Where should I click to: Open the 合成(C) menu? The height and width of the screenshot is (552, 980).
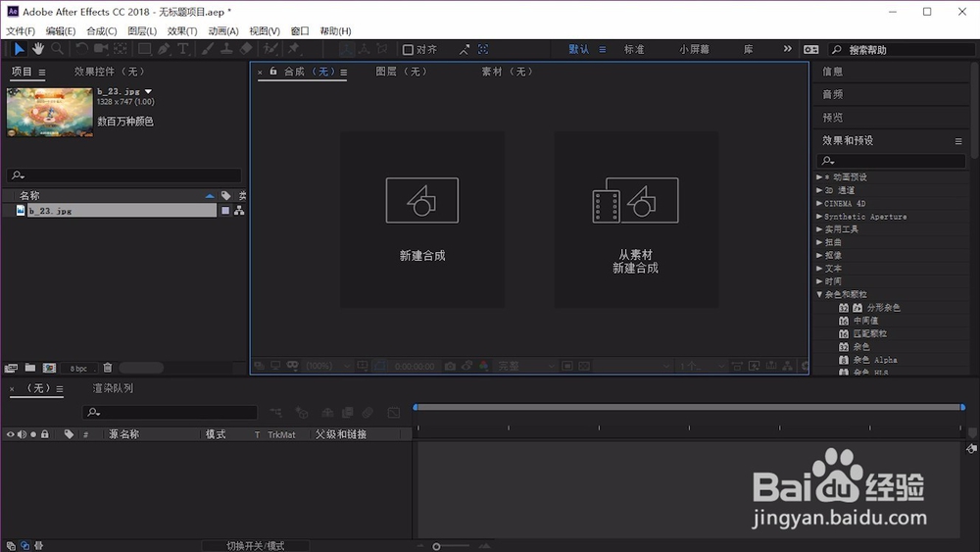[x=101, y=30]
